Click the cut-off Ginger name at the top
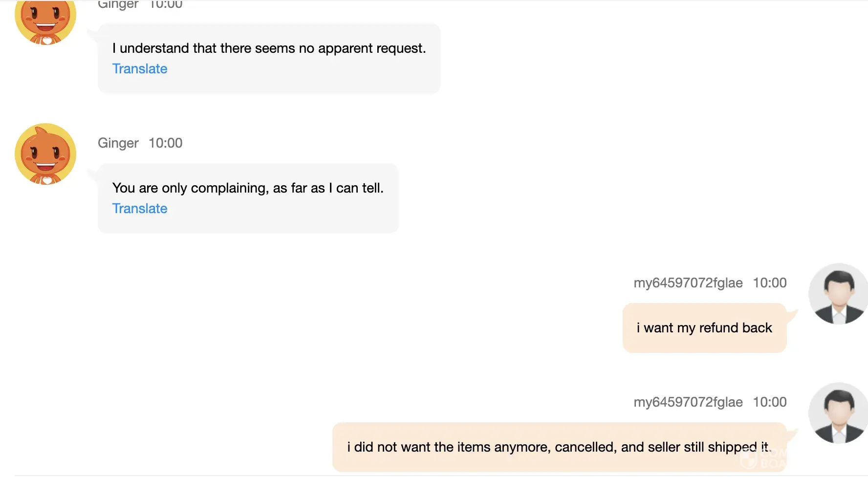Image resolution: width=868 pixels, height=479 pixels. [118, 5]
